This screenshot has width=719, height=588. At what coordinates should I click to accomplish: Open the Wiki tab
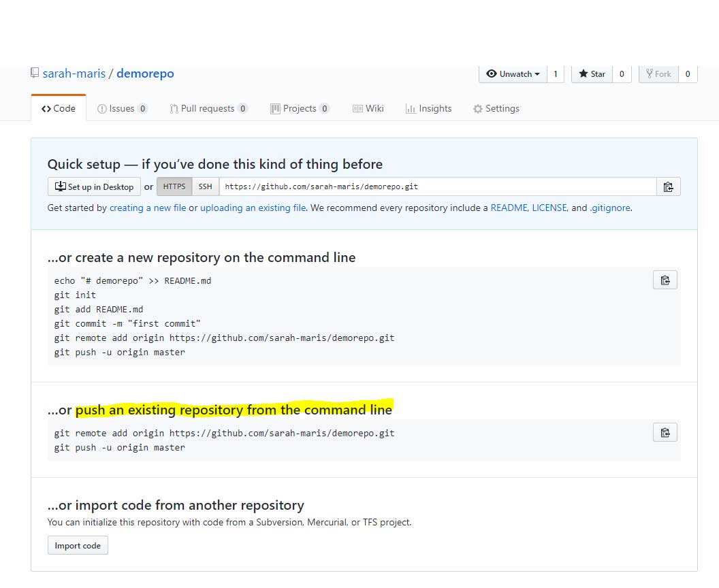pyautogui.click(x=368, y=109)
